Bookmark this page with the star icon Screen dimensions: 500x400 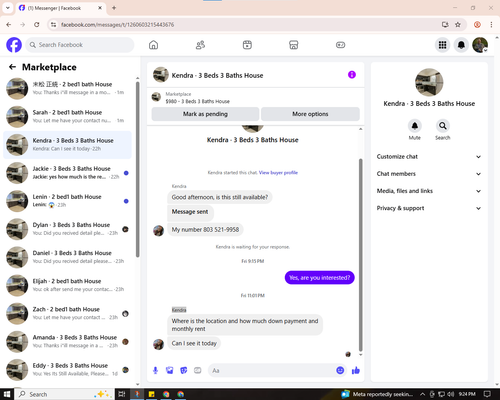458,24
